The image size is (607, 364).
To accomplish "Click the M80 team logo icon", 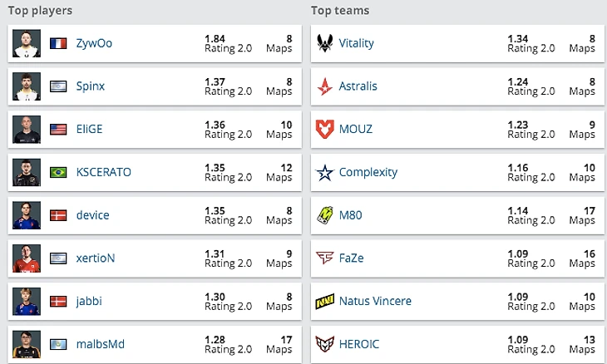I will click(324, 215).
